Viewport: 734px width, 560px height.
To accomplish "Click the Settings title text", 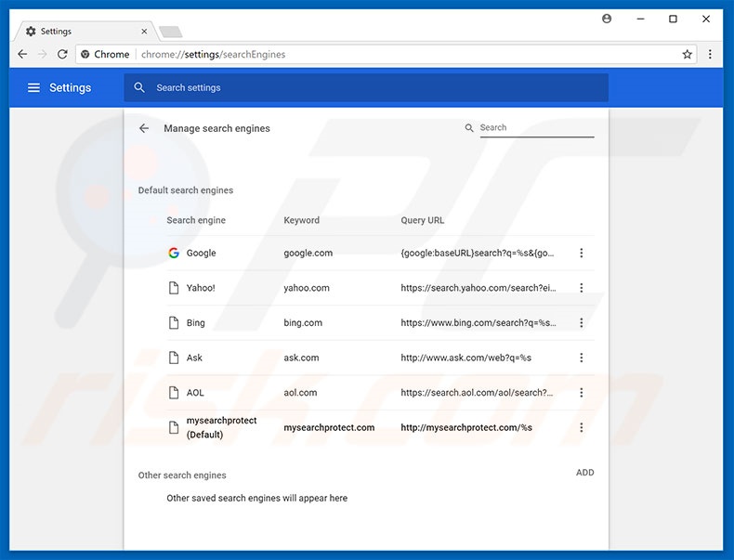I will click(71, 87).
